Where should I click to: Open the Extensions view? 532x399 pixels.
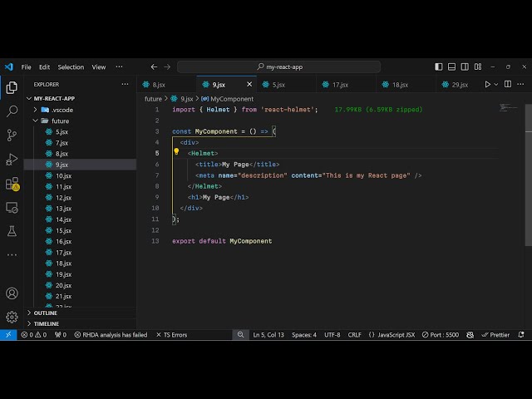click(12, 183)
